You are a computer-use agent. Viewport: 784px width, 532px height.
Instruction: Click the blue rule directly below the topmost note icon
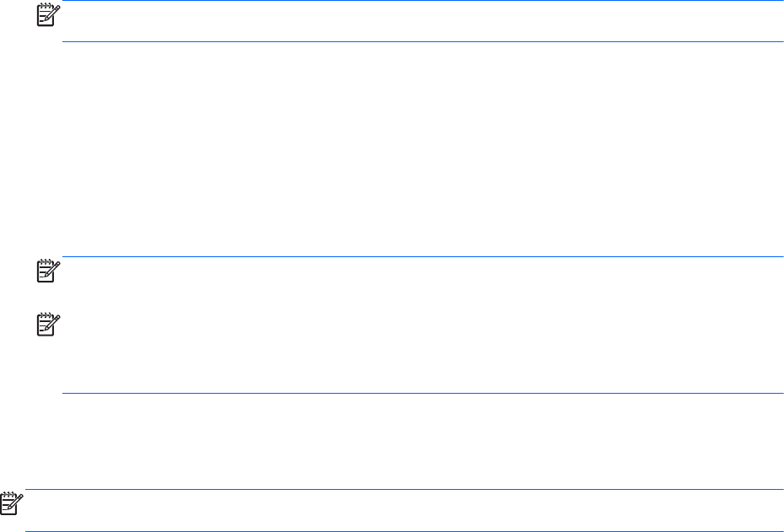(422, 41)
